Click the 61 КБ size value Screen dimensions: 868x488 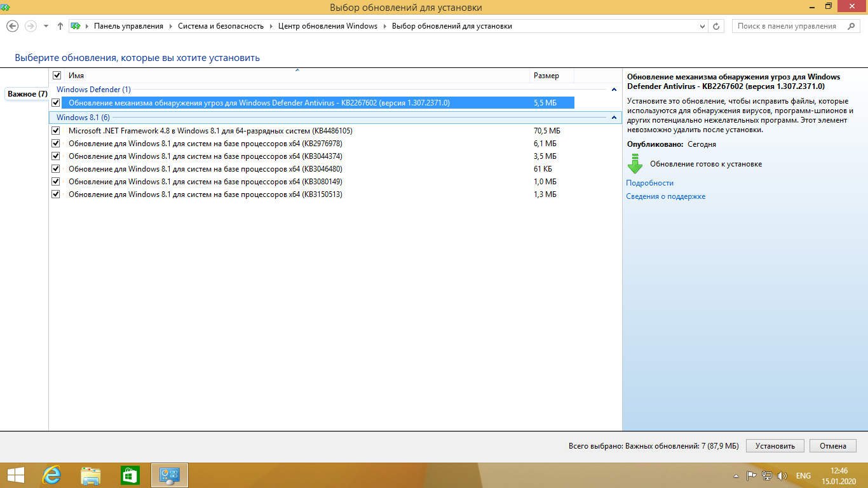tap(543, 169)
